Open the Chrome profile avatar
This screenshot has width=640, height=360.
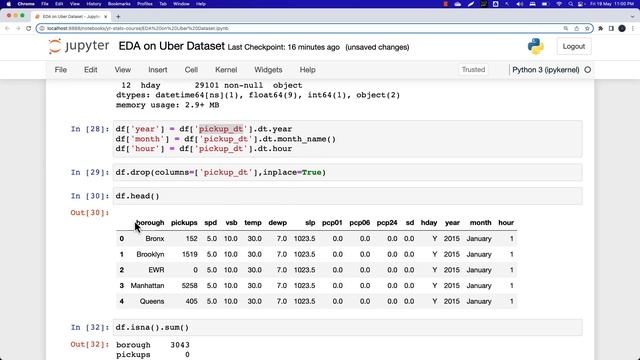pyautogui.click(x=622, y=28)
